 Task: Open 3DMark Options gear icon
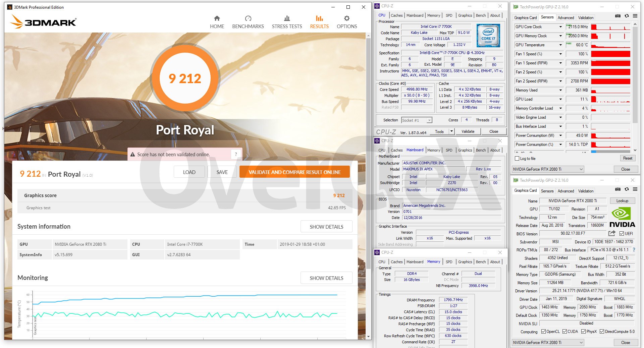coord(346,19)
